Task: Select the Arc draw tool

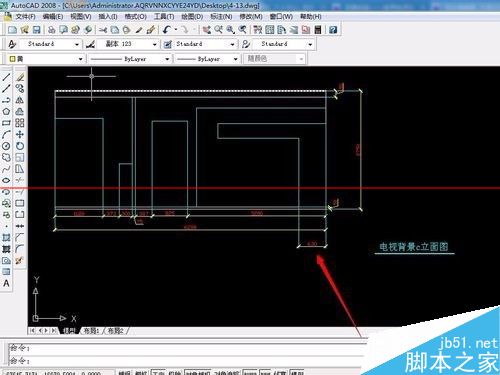Action: 6,134
